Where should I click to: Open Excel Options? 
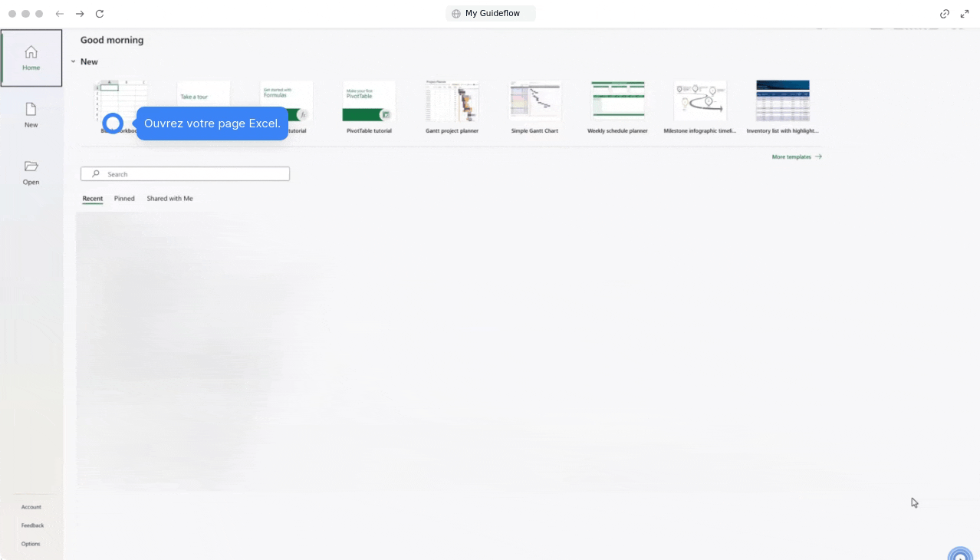31,544
